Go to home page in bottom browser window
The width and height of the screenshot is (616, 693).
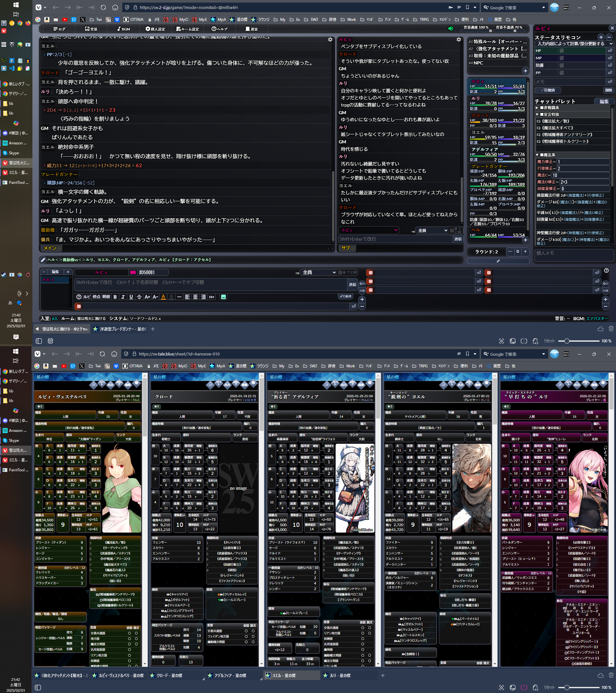114,354
